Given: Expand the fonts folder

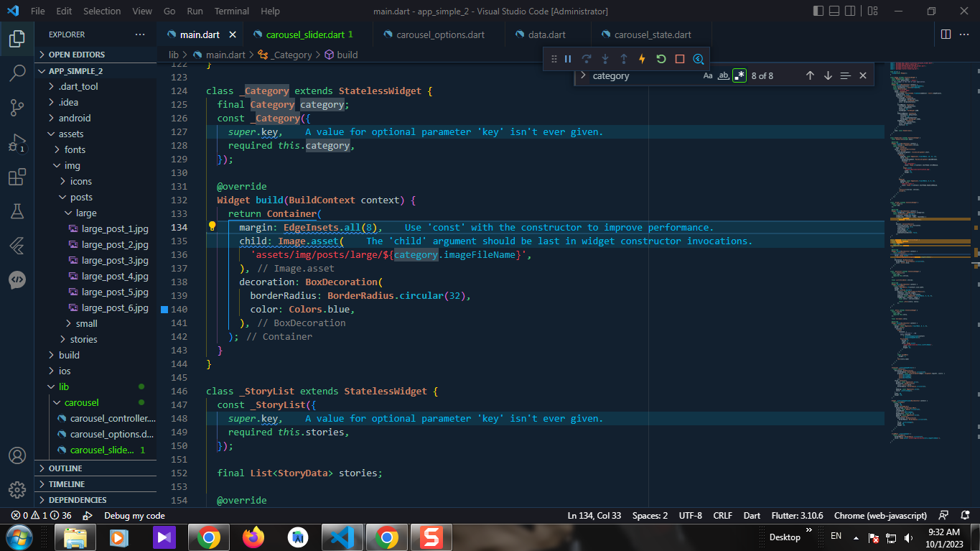Looking at the screenshot, I should pyautogui.click(x=95, y=149).
